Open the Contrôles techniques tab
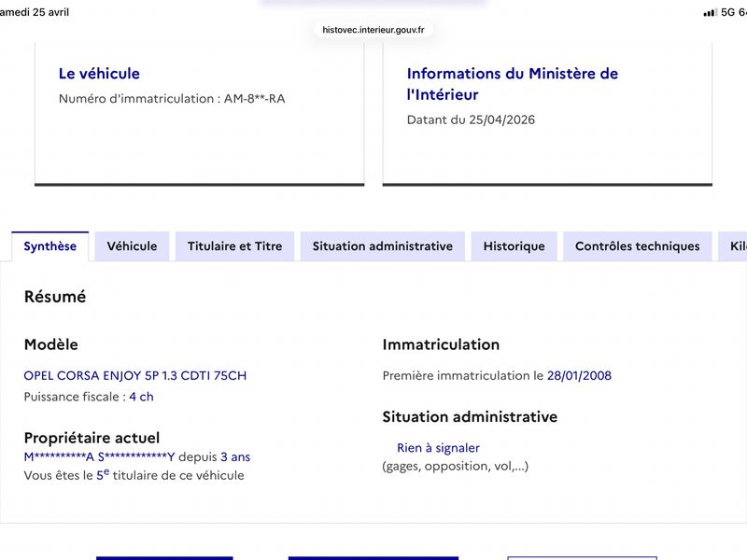Screen dimensions: 747x560 click(x=638, y=246)
